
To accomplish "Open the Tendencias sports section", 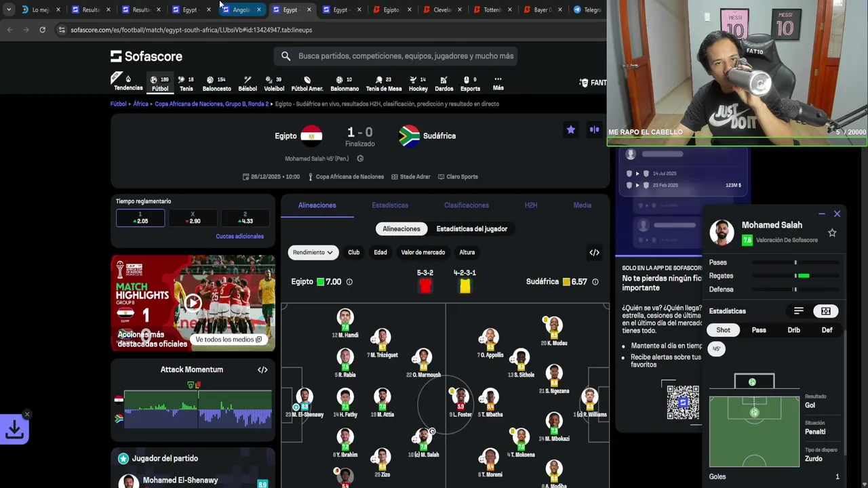I will 128,83.
